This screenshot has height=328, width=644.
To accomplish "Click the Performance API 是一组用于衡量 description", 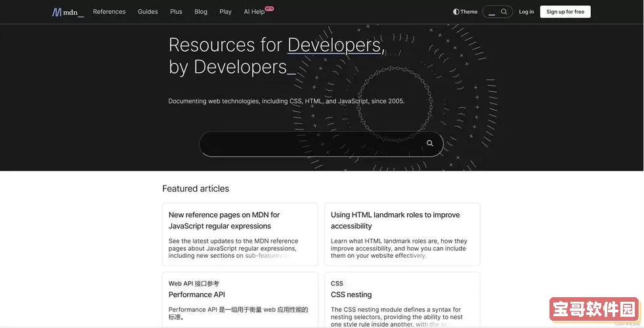I will [x=238, y=313].
